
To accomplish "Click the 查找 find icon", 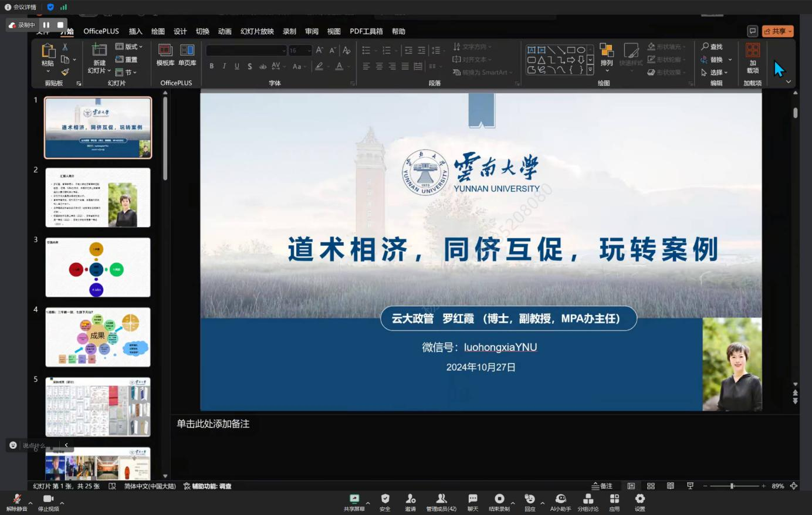I will (712, 47).
